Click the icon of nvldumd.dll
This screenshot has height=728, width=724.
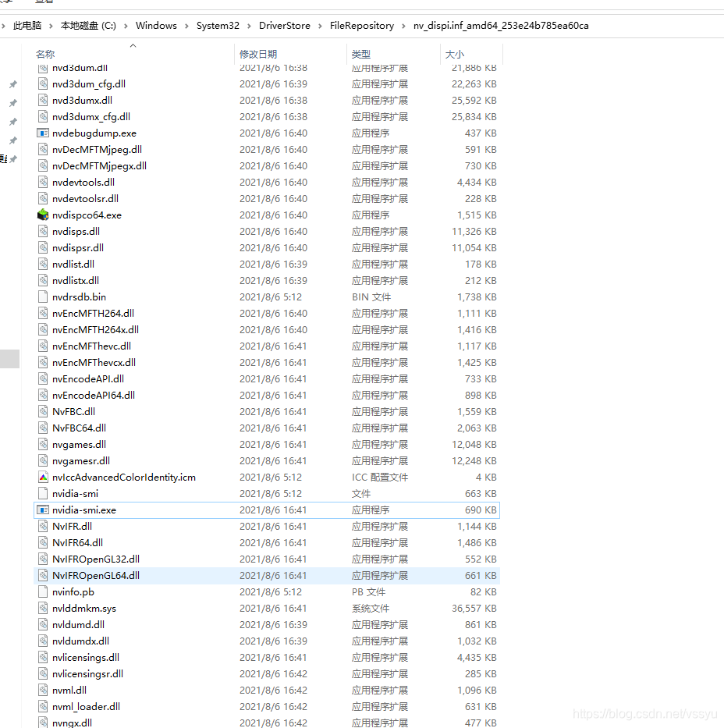(x=43, y=625)
